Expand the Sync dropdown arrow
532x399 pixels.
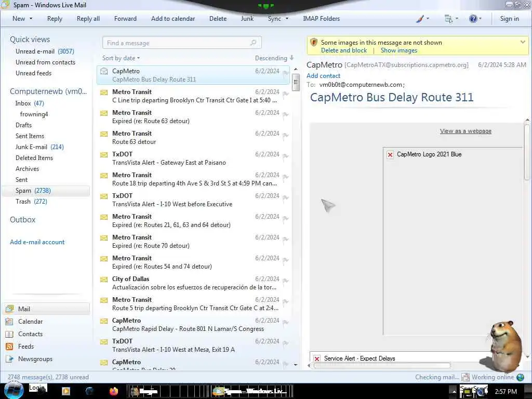(287, 19)
